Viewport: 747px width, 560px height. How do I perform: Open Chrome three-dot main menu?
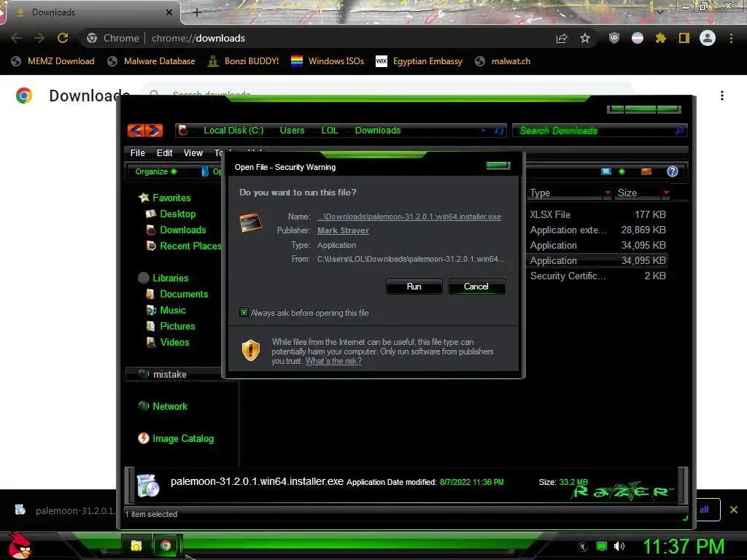731,38
